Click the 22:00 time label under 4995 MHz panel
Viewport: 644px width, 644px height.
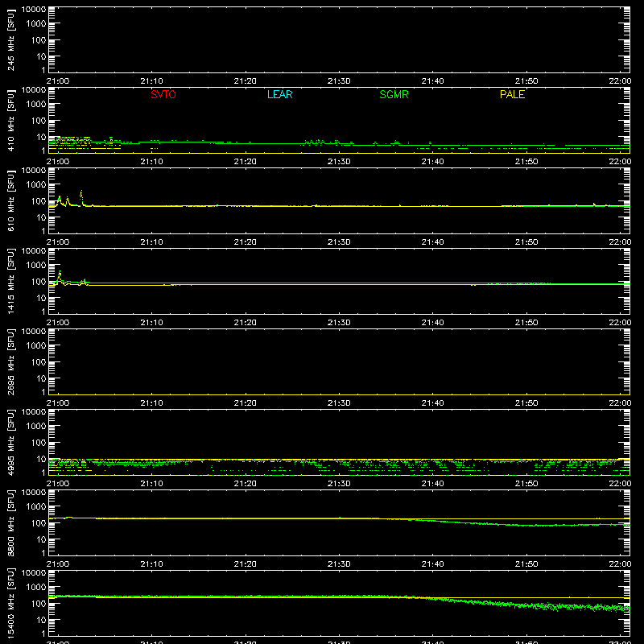[x=620, y=484]
